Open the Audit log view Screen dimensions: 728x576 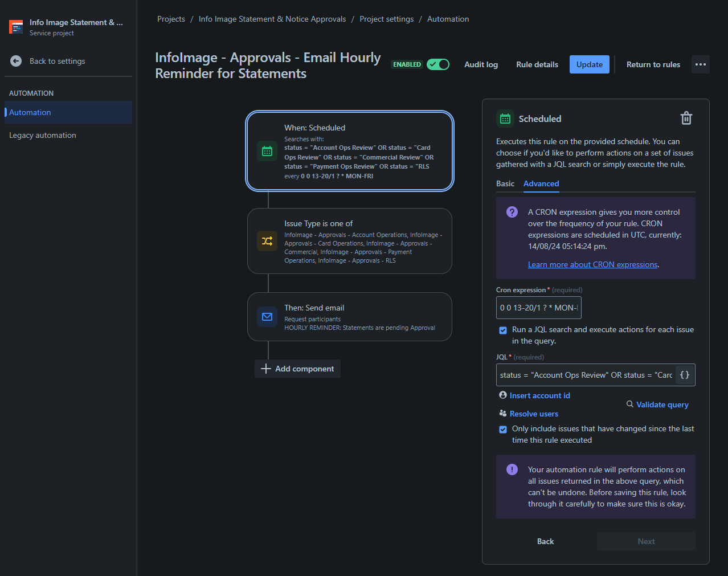tap(481, 64)
